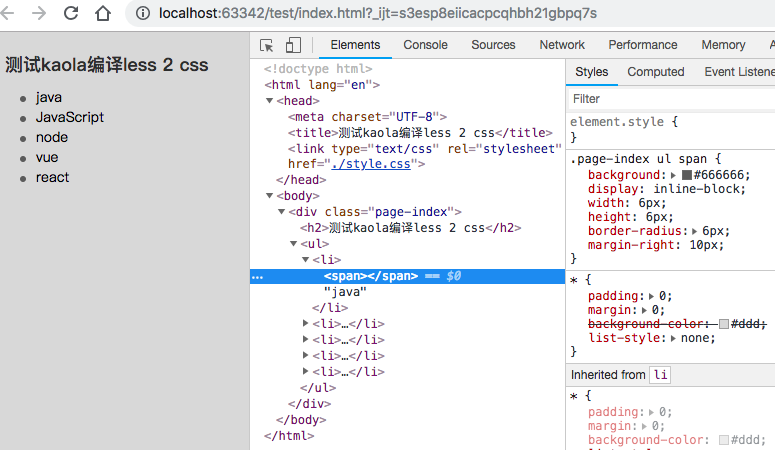This screenshot has height=450, width=775.
Task: Focus the styles Filter input
Action: click(x=672, y=99)
